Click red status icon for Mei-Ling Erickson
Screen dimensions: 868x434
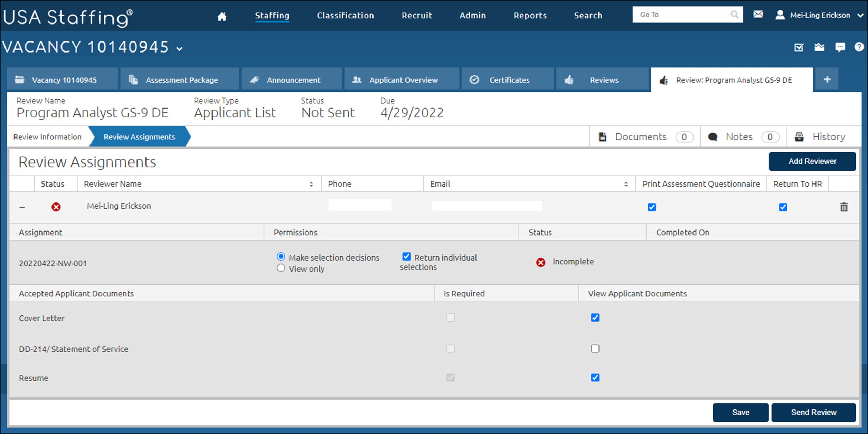(x=56, y=207)
